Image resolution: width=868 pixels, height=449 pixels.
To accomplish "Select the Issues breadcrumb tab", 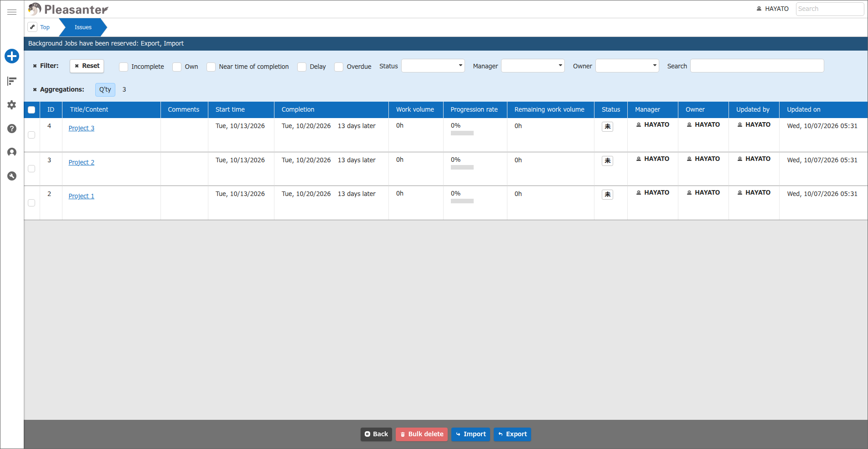I will tap(83, 27).
